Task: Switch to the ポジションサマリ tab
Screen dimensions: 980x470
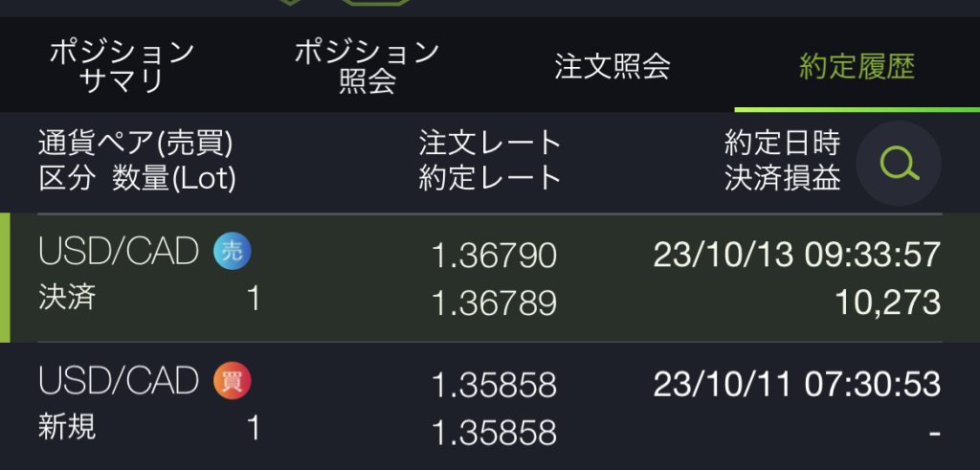Action: pyautogui.click(x=122, y=66)
